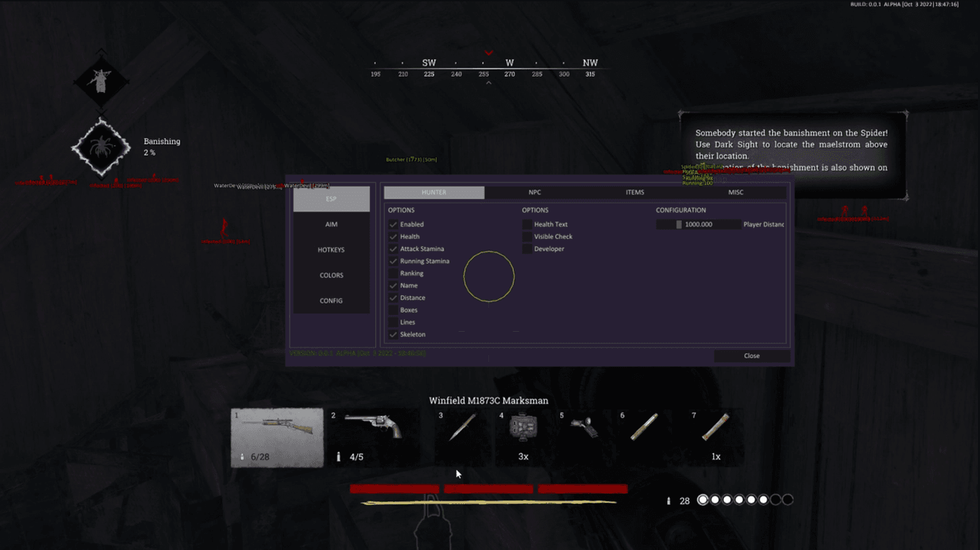Click the Spider boss banishing icon
This screenshot has width=980, height=550.
(101, 147)
